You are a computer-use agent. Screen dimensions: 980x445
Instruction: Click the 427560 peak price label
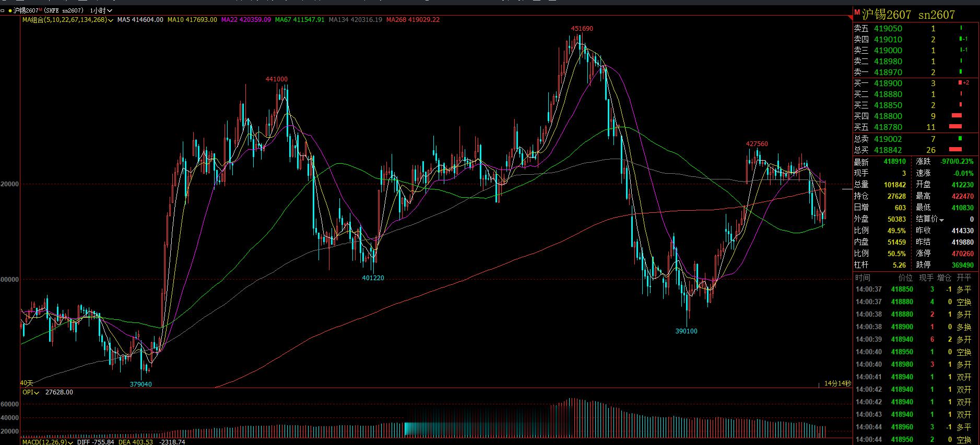757,144
